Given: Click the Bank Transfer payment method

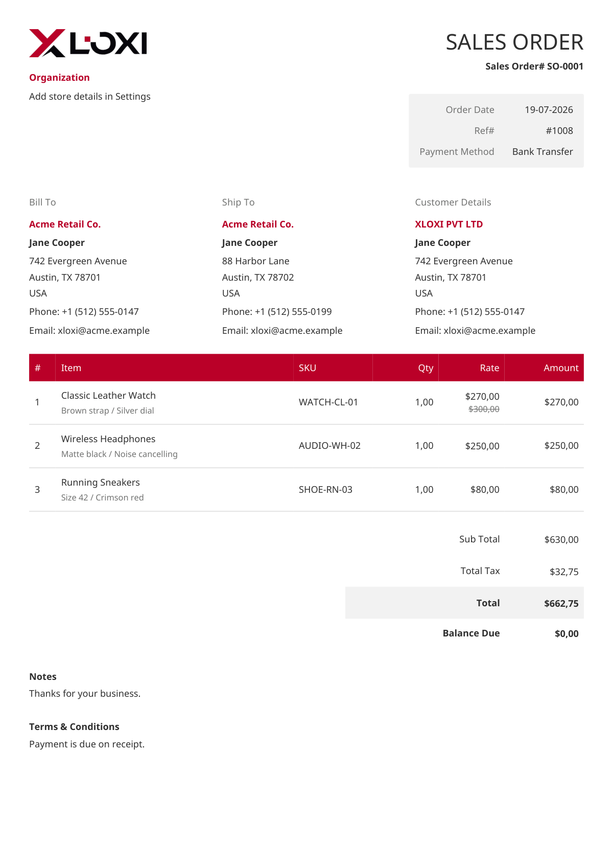Looking at the screenshot, I should [543, 152].
